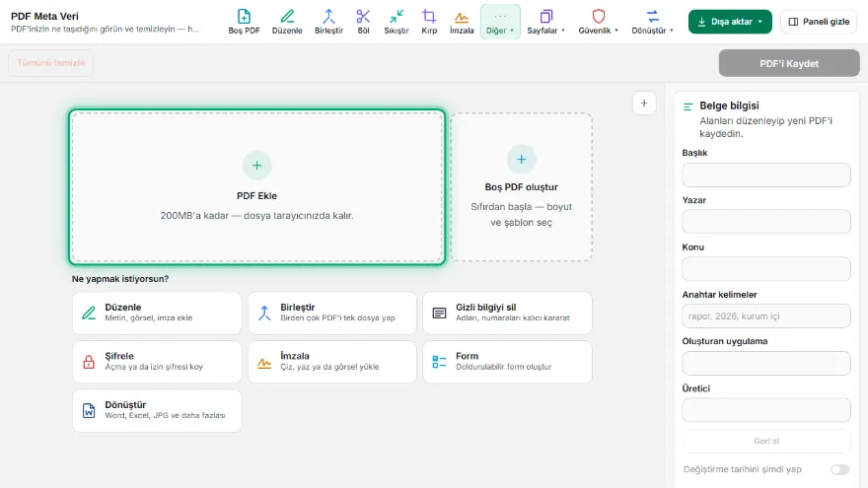868x488 pixels.
Task: Open the Dışa aktar export dropdown
Action: click(x=730, y=22)
